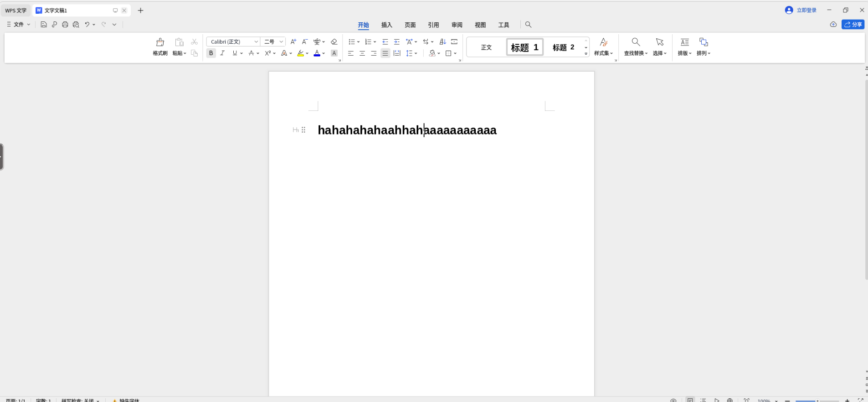868x402 pixels.
Task: Open the 审阅 review tab
Action: pyautogui.click(x=457, y=25)
